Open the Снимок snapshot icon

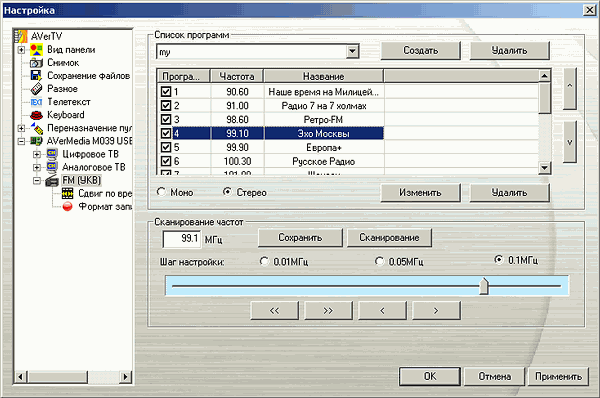point(36,63)
